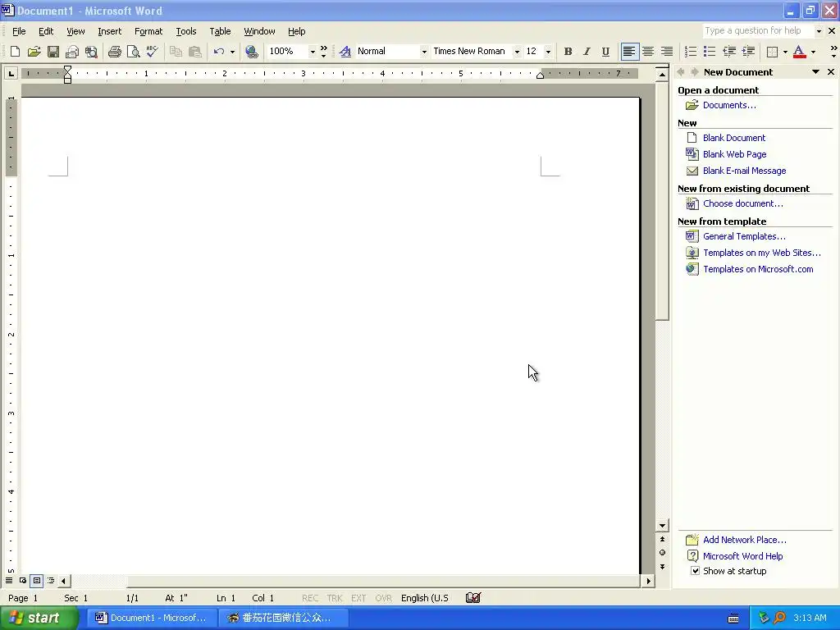Open the Tools menu
Viewport: 840px width, 630px height.
point(186,31)
